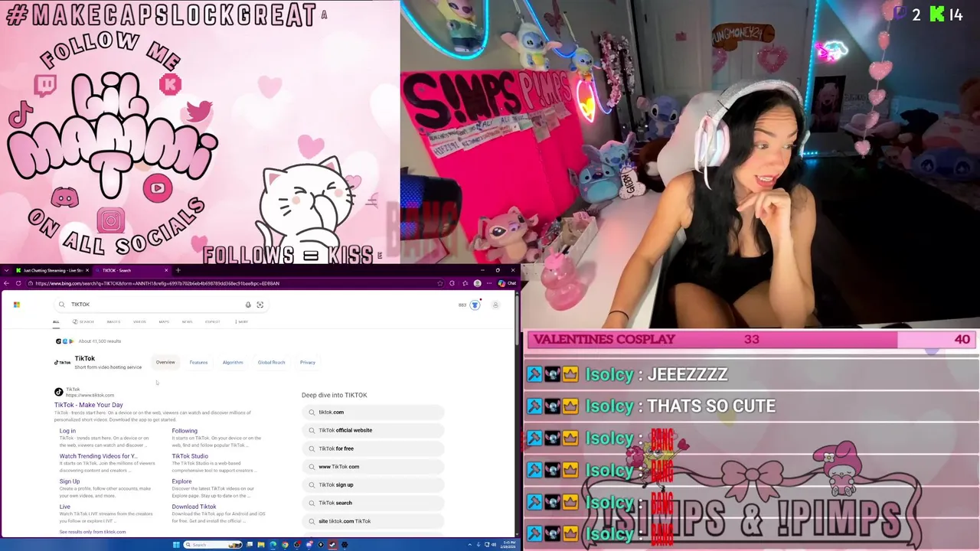Image resolution: width=980 pixels, height=551 pixels.
Task: Switch to the SEARCH tab on Bing
Action: coord(83,321)
